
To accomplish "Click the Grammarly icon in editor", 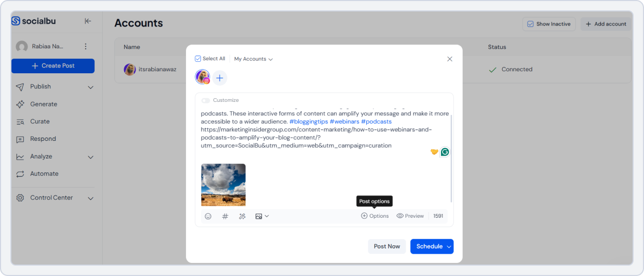I will coord(445,152).
